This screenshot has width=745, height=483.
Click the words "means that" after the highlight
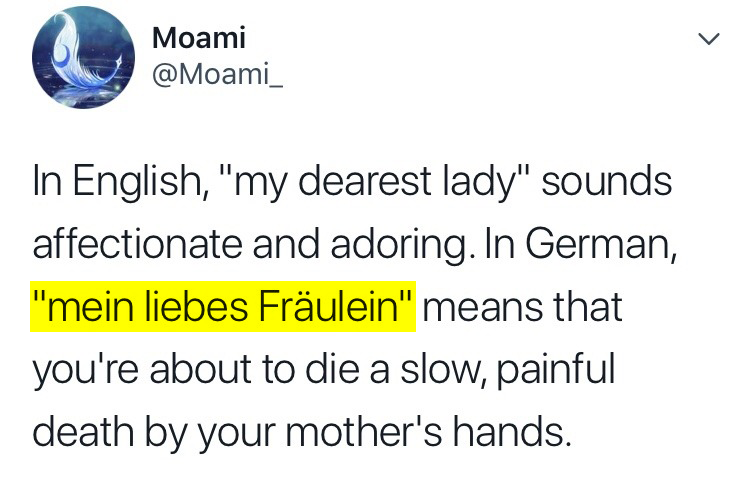523,307
